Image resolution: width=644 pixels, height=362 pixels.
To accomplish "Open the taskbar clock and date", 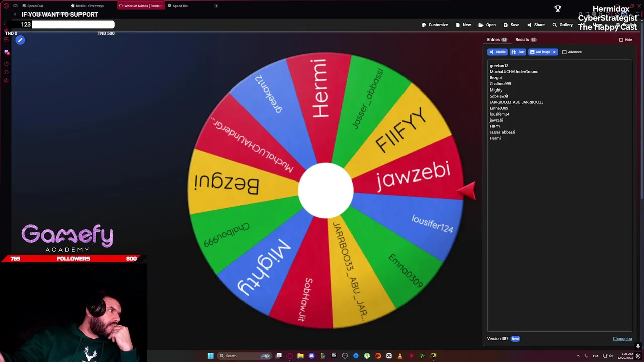I will click(625, 356).
